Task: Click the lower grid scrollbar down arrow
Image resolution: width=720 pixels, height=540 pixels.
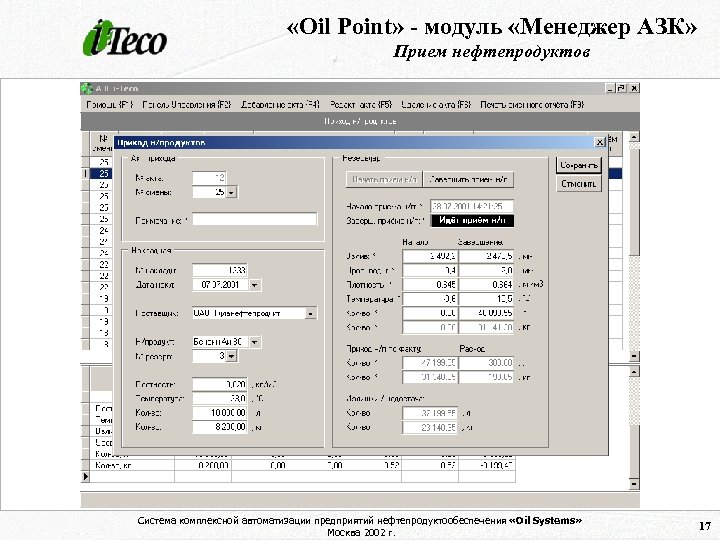Action: click(x=634, y=484)
